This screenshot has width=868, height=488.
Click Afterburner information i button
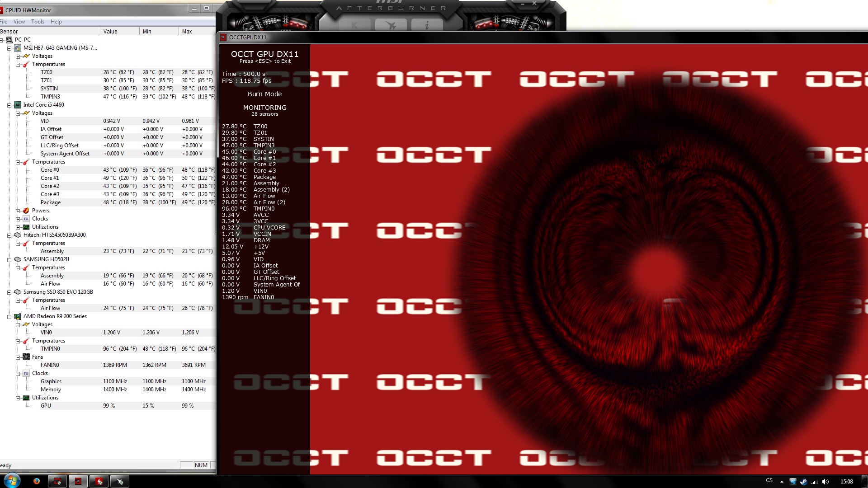[x=427, y=26]
